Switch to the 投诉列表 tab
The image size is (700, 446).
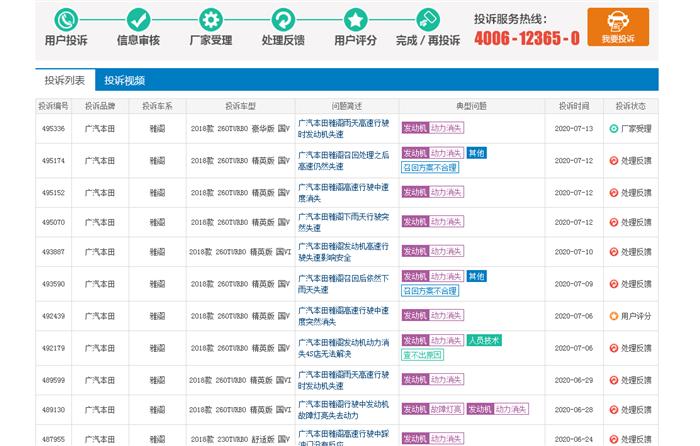65,80
